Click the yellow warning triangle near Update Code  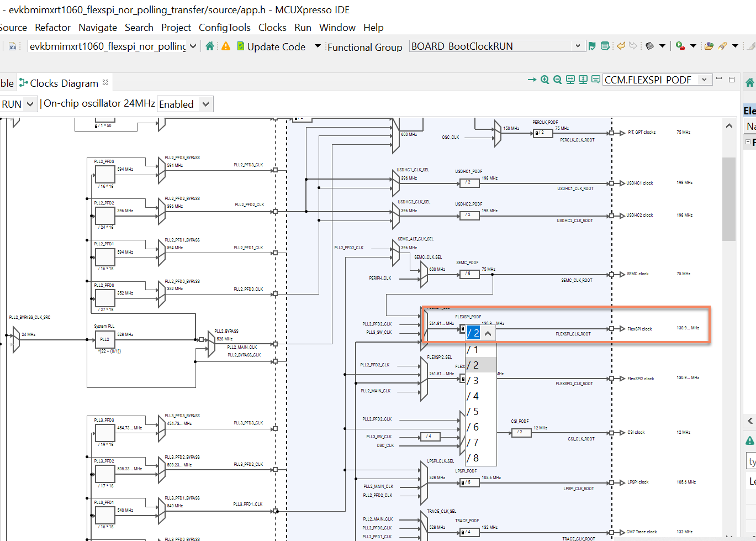tap(226, 46)
